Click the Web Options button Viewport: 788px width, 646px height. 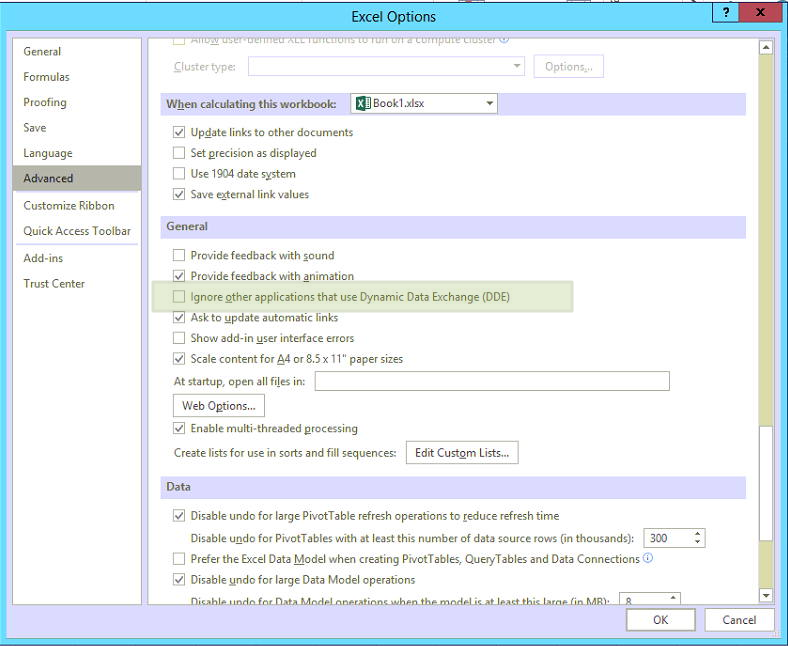pyautogui.click(x=219, y=406)
